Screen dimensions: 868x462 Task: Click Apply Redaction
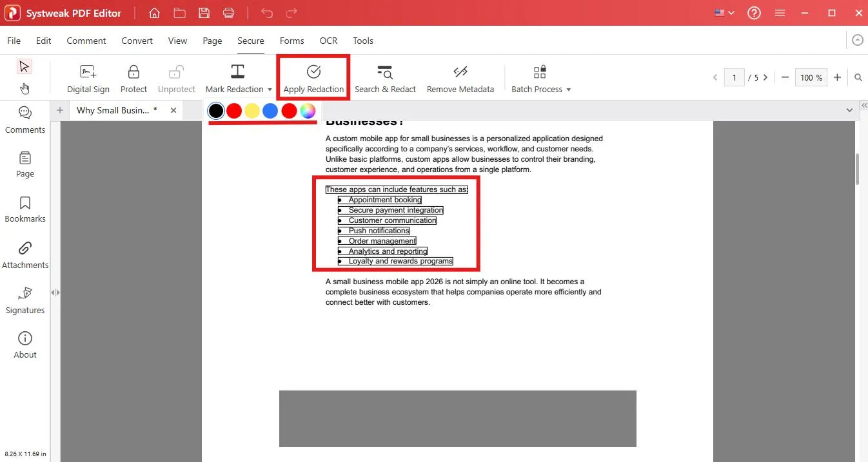pos(313,79)
